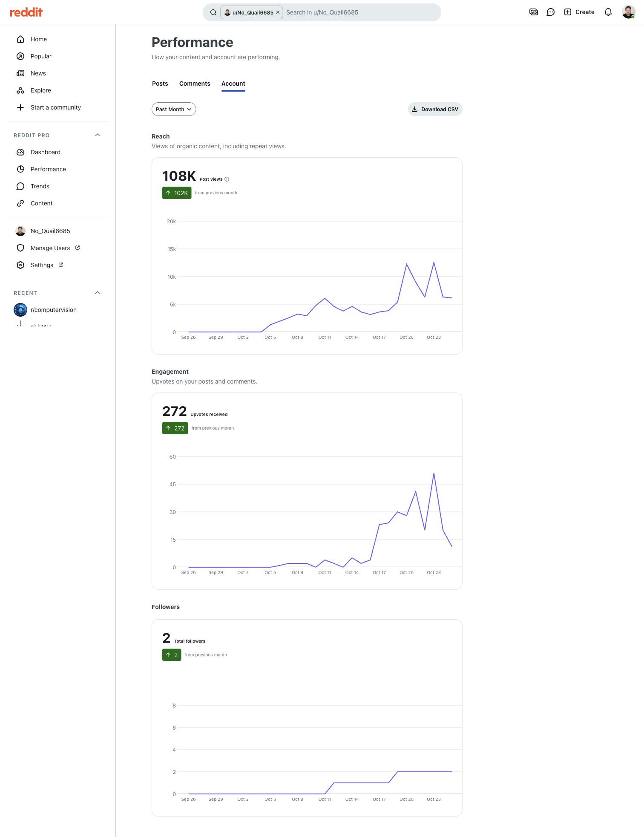
Task: Click the Download CSV button
Action: point(435,109)
